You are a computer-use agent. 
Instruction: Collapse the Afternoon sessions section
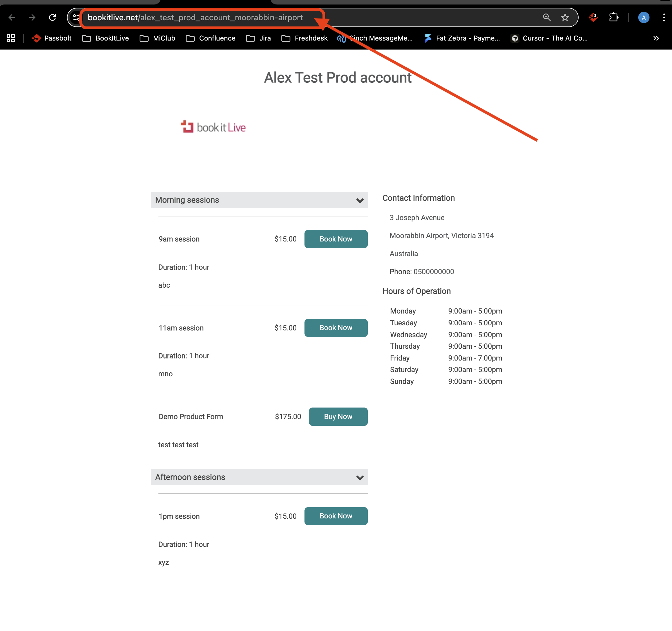(360, 478)
